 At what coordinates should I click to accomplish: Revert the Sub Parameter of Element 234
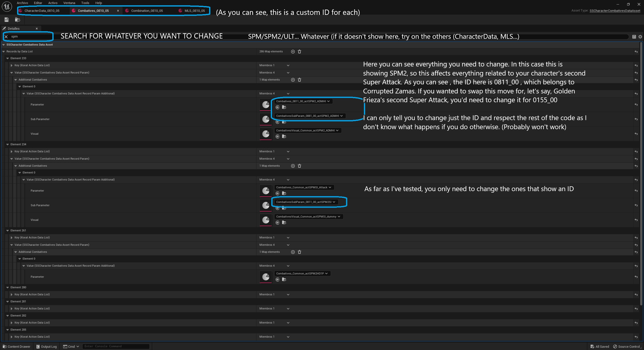(x=636, y=205)
